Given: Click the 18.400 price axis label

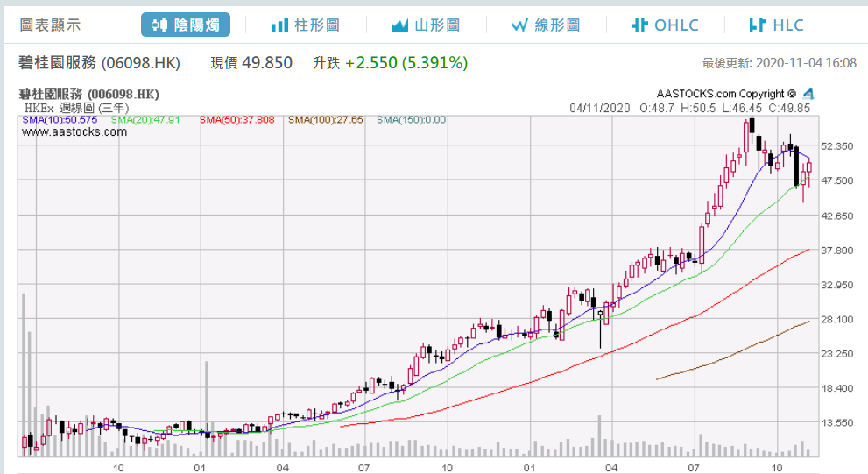Looking at the screenshot, I should (x=837, y=388).
